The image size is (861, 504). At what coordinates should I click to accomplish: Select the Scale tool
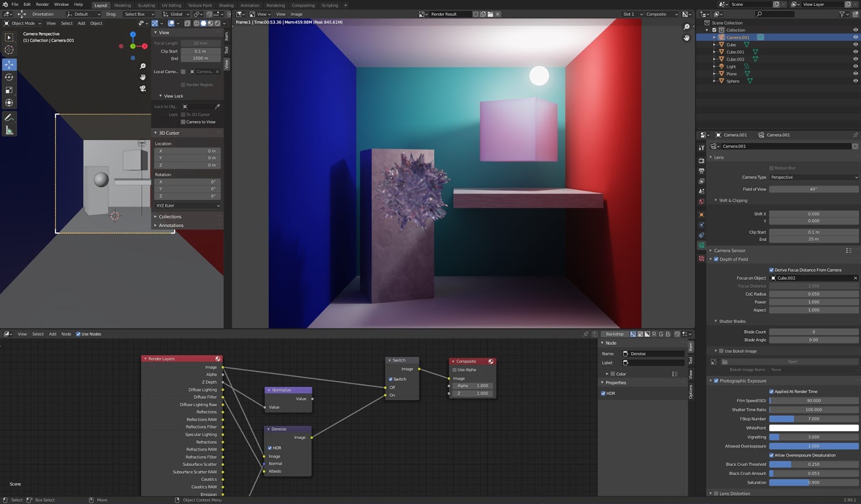pos(9,89)
